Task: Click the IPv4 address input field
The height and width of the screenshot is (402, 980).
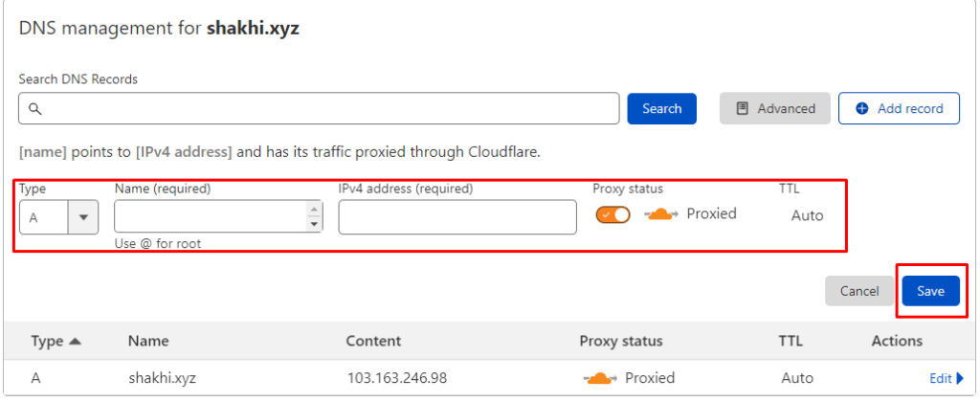Action: [x=457, y=217]
